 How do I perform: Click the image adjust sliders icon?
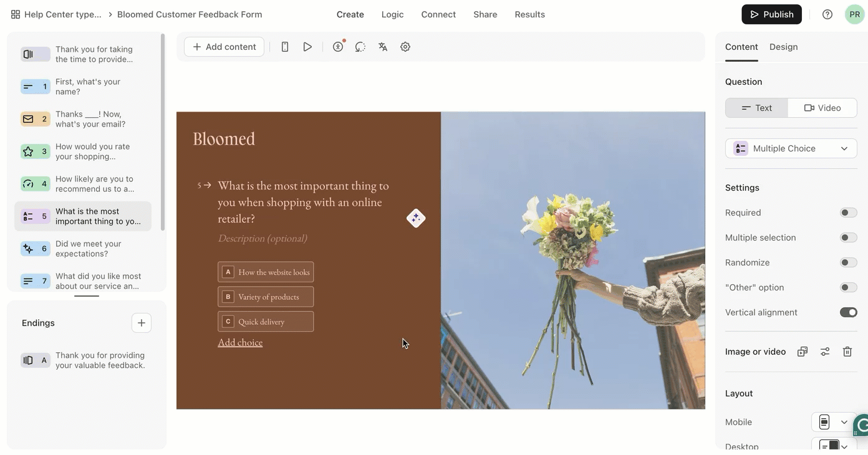coord(825,352)
